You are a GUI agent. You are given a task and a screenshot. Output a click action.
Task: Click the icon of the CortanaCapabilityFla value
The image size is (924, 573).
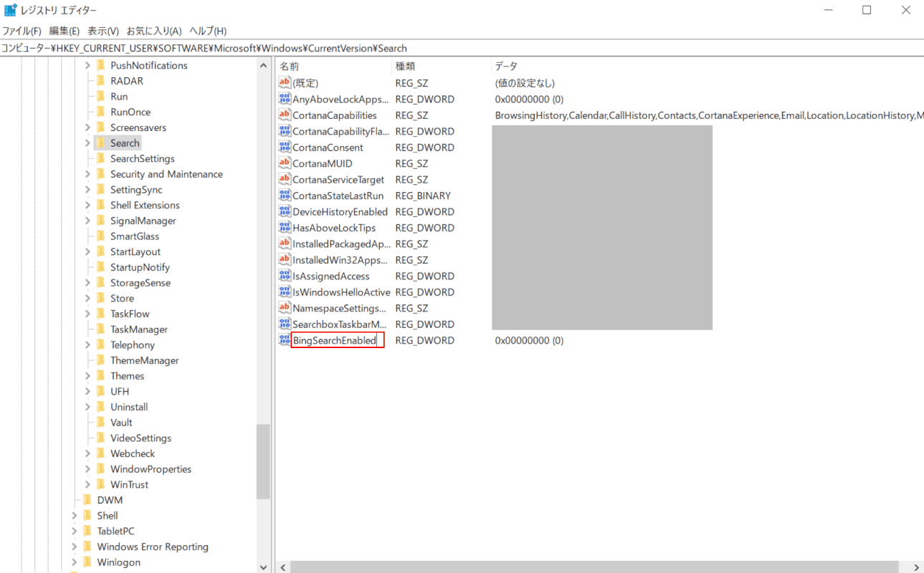(x=285, y=132)
